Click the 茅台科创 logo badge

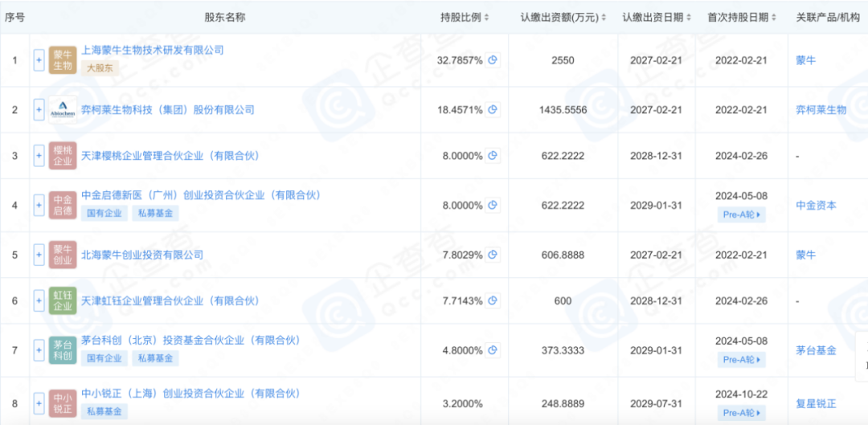click(x=63, y=350)
